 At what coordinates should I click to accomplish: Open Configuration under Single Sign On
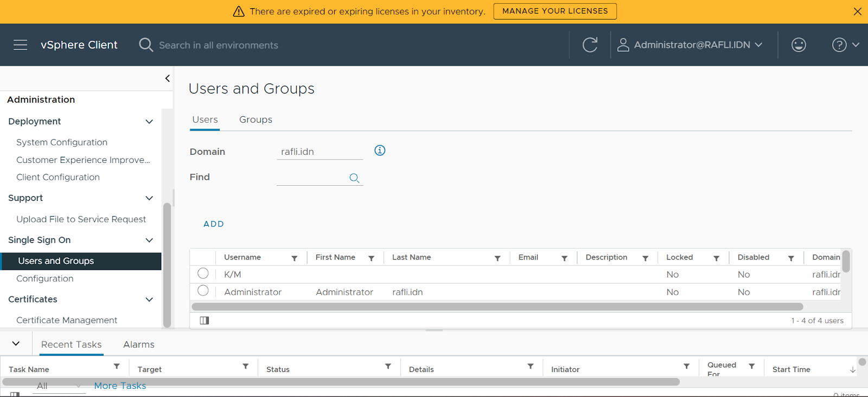pos(45,278)
